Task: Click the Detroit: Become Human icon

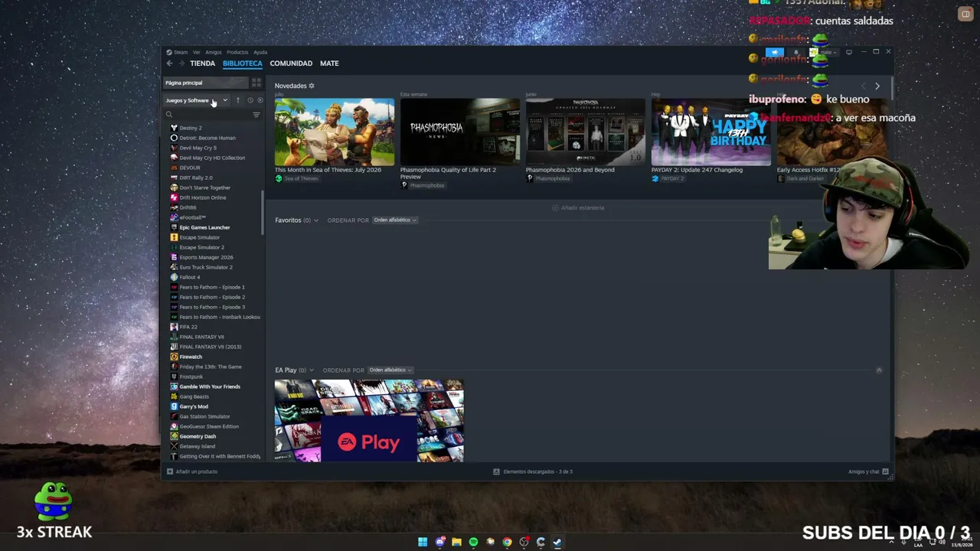Action: pyautogui.click(x=174, y=138)
